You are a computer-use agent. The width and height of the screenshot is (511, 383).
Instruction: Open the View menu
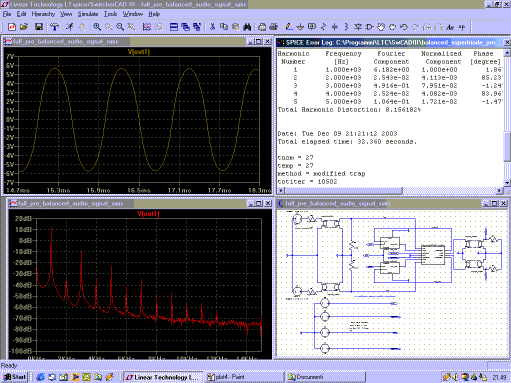tap(66, 14)
